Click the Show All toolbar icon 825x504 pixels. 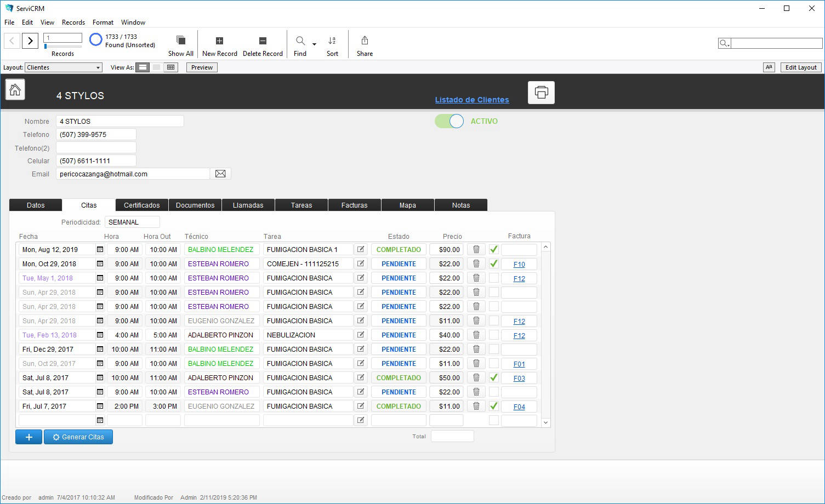pos(180,41)
